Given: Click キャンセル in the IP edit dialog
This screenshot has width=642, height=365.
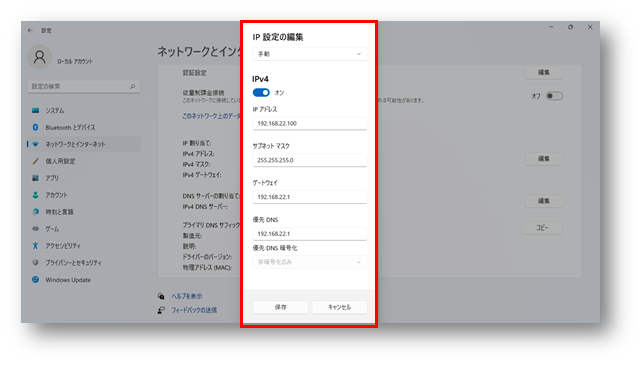Looking at the screenshot, I should coord(339,307).
